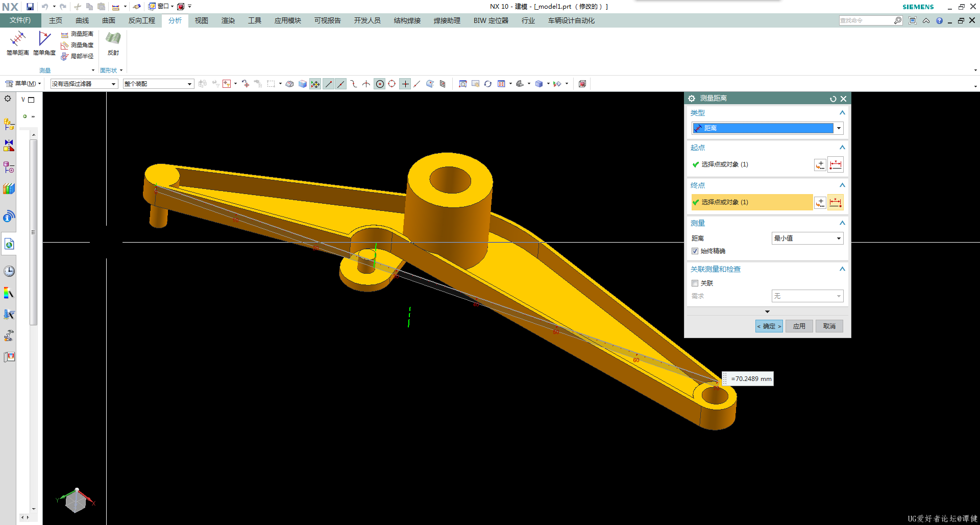Click the 应用 button
980x525 pixels.
(x=799, y=326)
